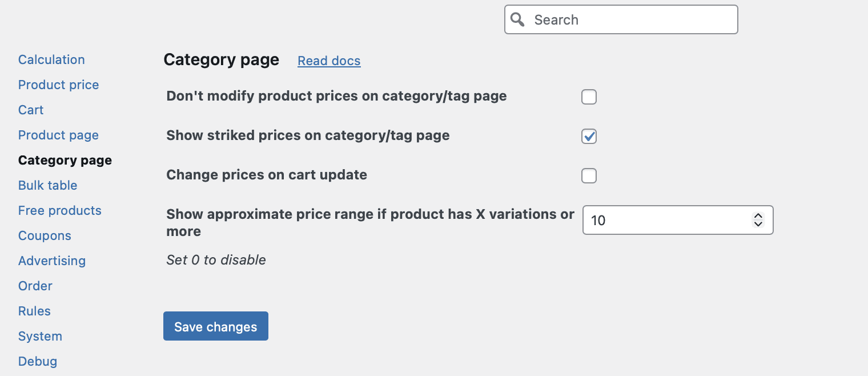Open the Advertising settings section
868x376 pixels.
tap(52, 261)
